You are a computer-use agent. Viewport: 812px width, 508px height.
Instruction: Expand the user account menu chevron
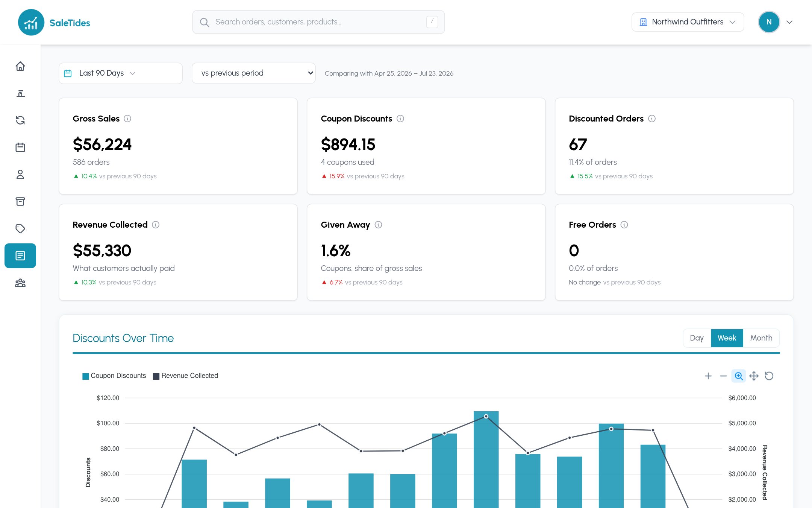coord(789,22)
